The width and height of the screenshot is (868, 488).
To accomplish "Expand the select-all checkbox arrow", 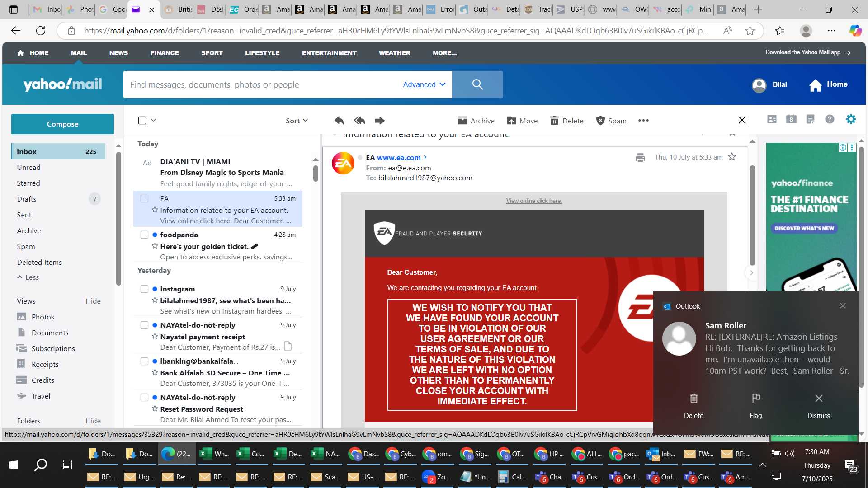I will [x=153, y=120].
